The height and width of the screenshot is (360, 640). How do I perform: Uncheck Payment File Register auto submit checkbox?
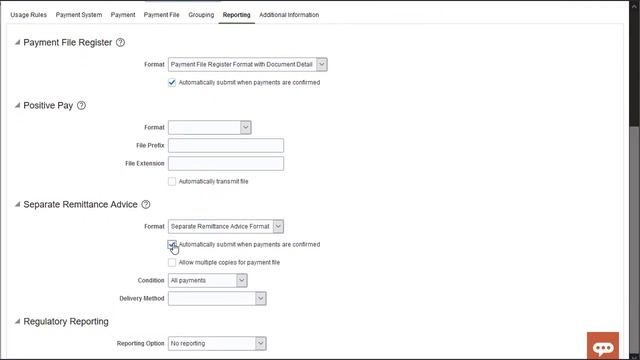(172, 82)
